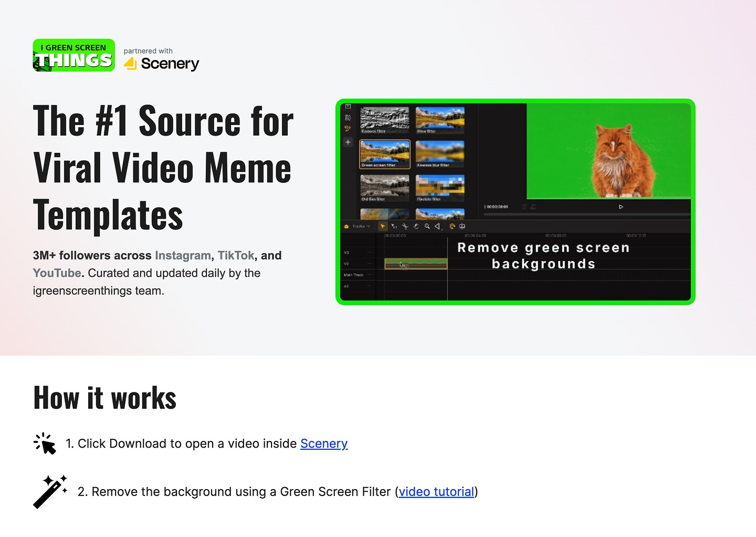Click the '3M+ followers across' text
Image resolution: width=756 pixels, height=537 pixels.
pyautogui.click(x=92, y=255)
